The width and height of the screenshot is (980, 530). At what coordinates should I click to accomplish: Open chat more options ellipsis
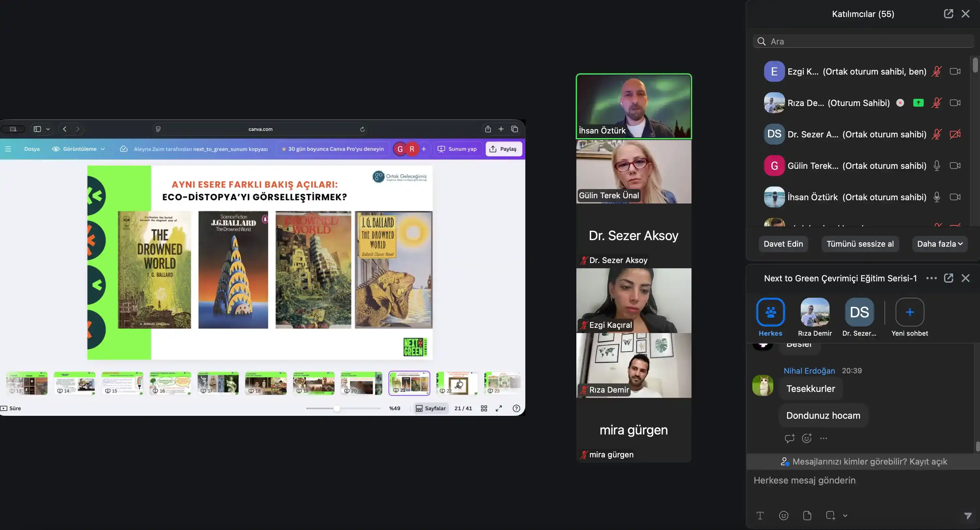pos(931,278)
